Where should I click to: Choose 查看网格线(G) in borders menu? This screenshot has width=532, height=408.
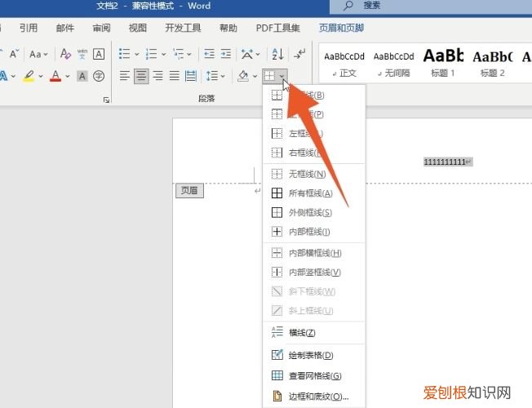[x=314, y=375]
